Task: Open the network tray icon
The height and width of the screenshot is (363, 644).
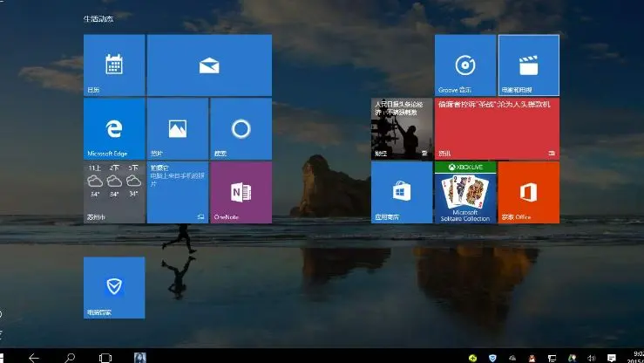Action: pyautogui.click(x=552, y=358)
